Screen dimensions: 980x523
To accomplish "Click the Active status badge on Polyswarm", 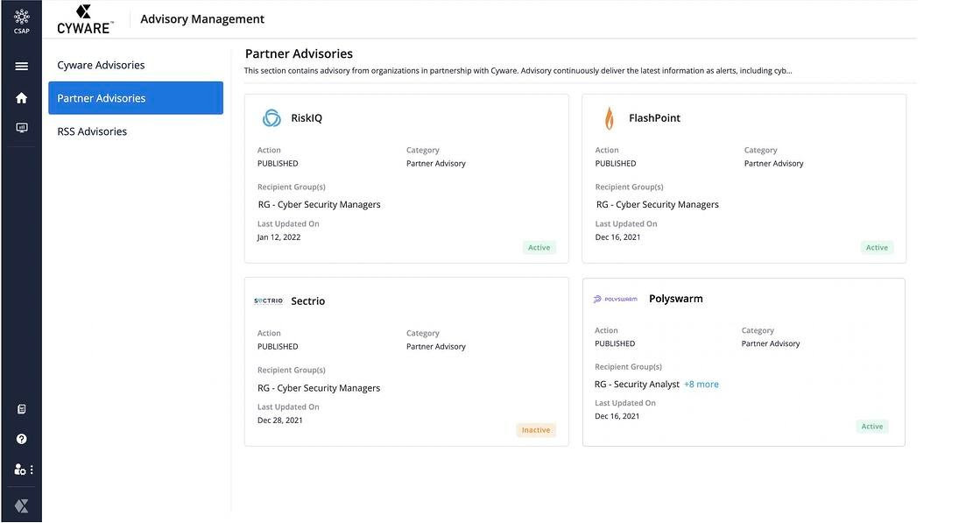I will point(871,427).
